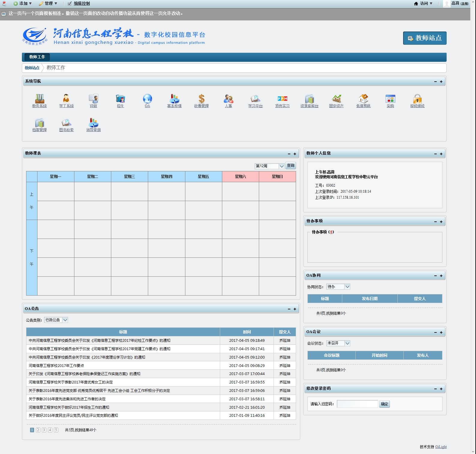Go to page 2 of announcements
This screenshot has width=476, height=454.
[x=38, y=430]
